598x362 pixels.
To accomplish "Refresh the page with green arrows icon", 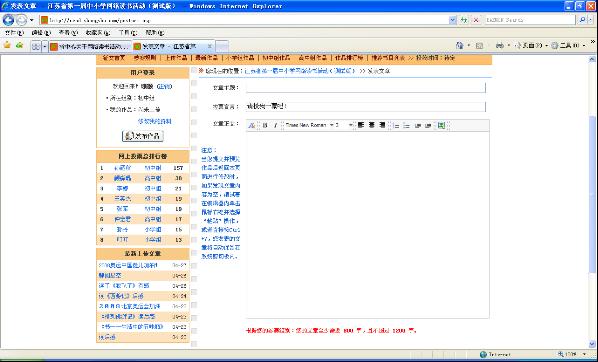I will (x=464, y=20).
